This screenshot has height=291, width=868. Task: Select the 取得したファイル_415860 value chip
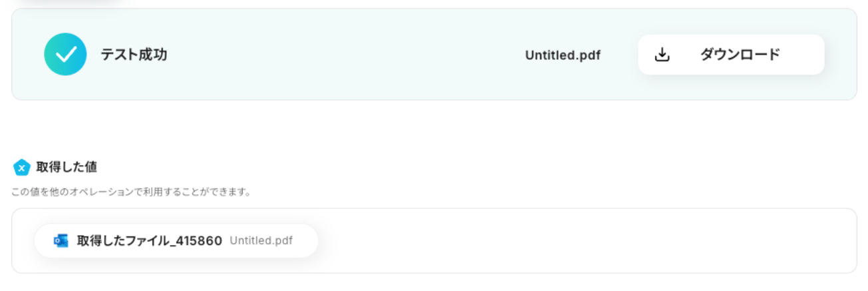pos(176,240)
